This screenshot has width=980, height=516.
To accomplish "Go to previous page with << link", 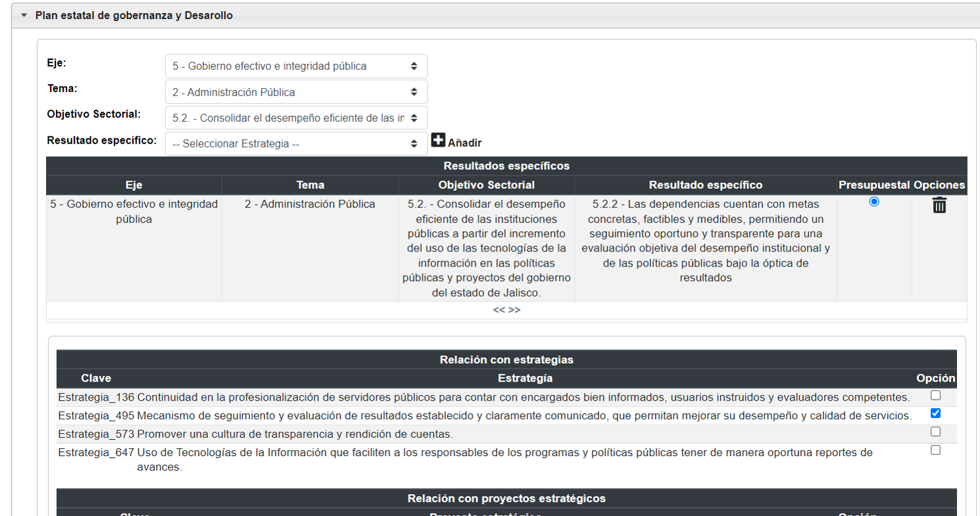I will tap(499, 310).
